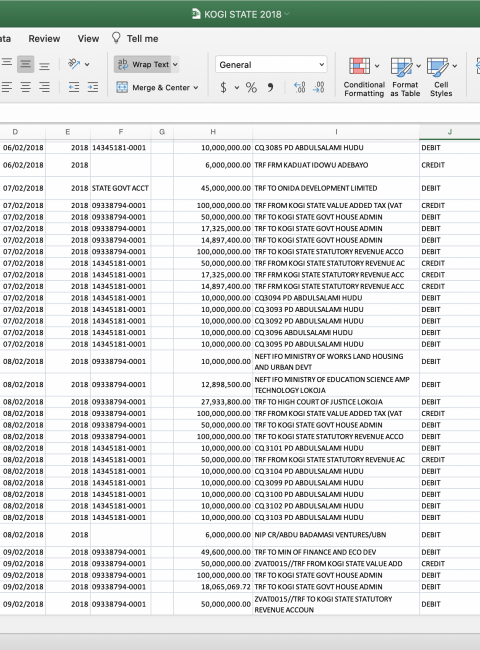The width and height of the screenshot is (480, 650).
Task: Click the bottom vertical align icon
Action: (44, 64)
